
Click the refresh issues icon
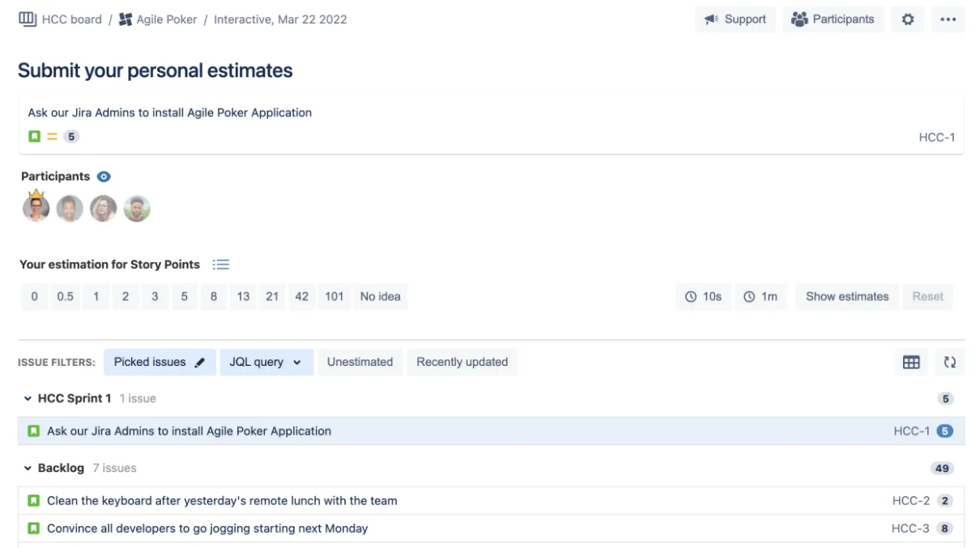tap(950, 362)
